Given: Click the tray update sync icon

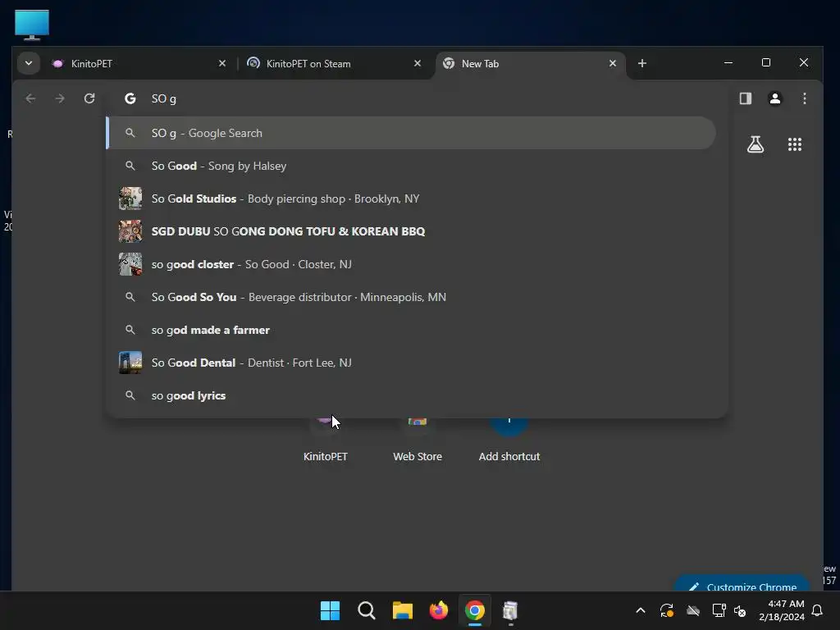Looking at the screenshot, I should [x=666, y=610].
